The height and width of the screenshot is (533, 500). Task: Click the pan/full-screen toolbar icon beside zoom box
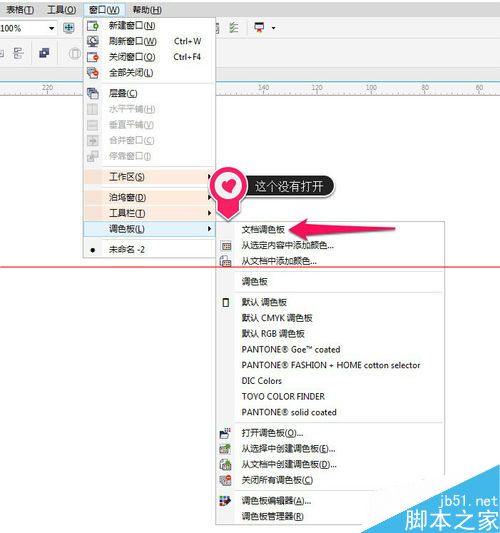(x=69, y=28)
